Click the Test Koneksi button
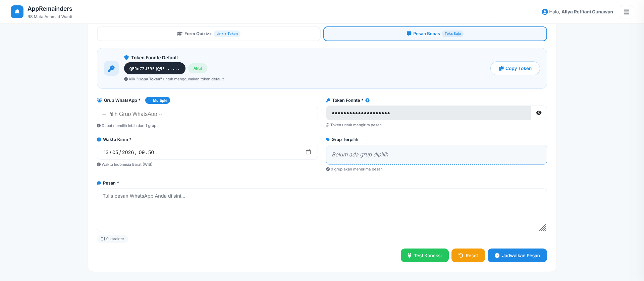The width and height of the screenshot is (644, 281). [425, 256]
